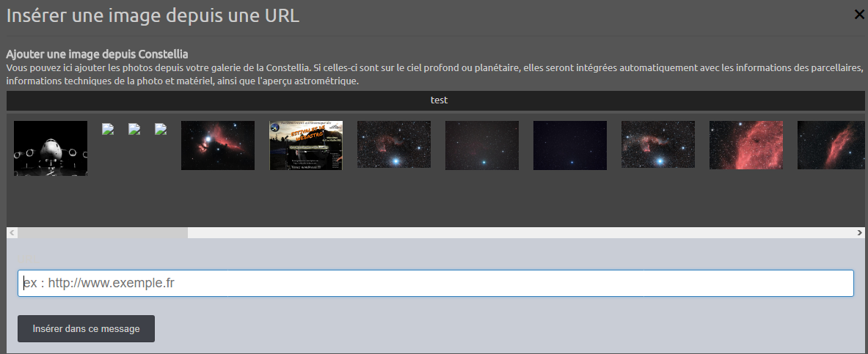Click the horizontal gallery scrollbar thumb

[x=103, y=233]
